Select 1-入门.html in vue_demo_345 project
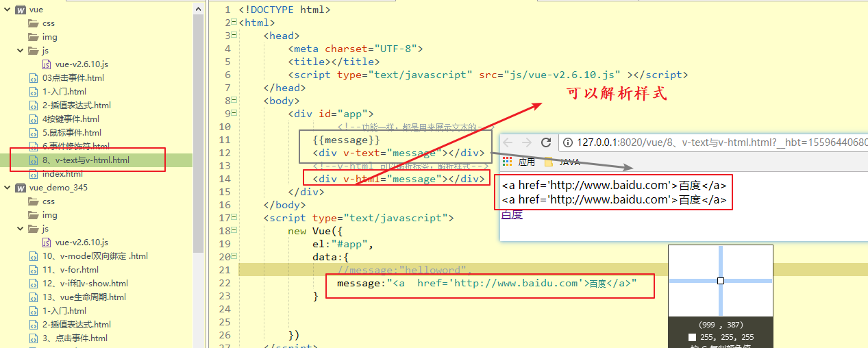The image size is (868, 348). point(64,311)
